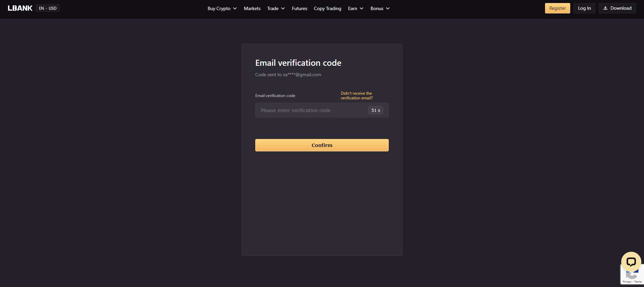Viewport: 644px width, 287px height.
Task: Expand the Bonus dropdown chevron
Action: [x=388, y=8]
